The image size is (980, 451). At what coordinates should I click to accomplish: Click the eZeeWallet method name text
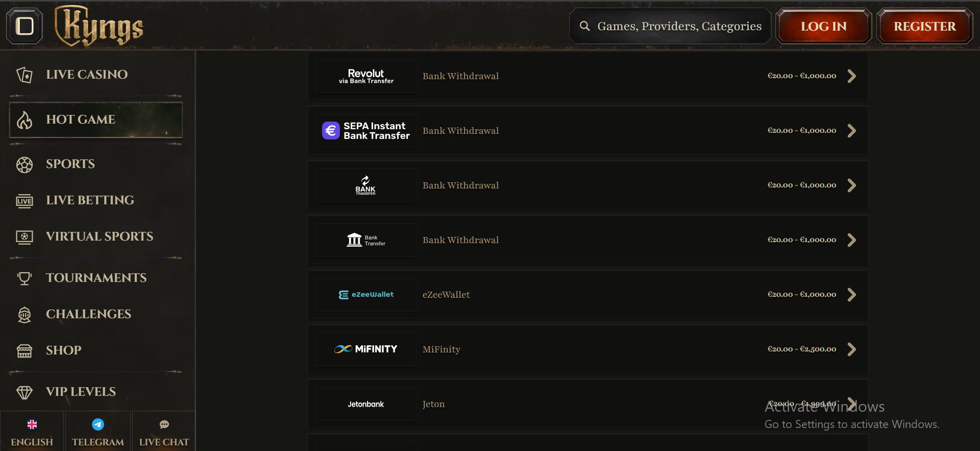coord(446,295)
